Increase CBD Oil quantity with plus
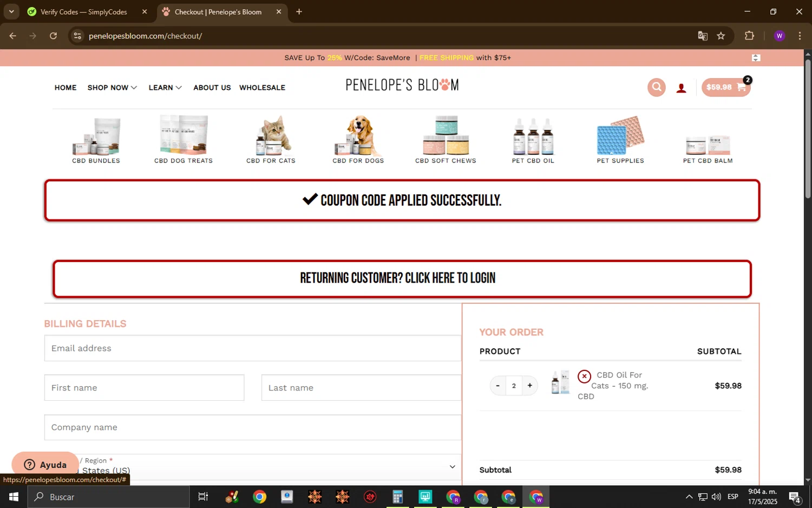812x508 pixels. 529,386
